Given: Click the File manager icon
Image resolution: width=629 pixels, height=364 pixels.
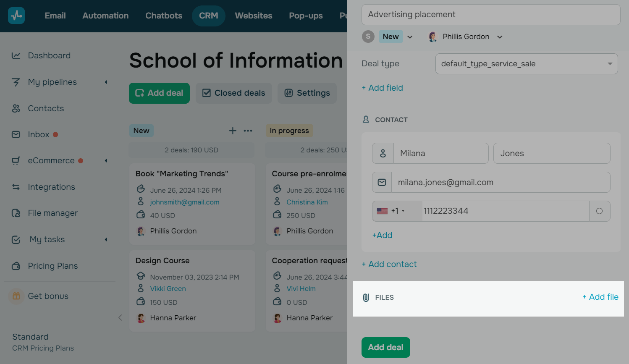Looking at the screenshot, I should point(16,213).
